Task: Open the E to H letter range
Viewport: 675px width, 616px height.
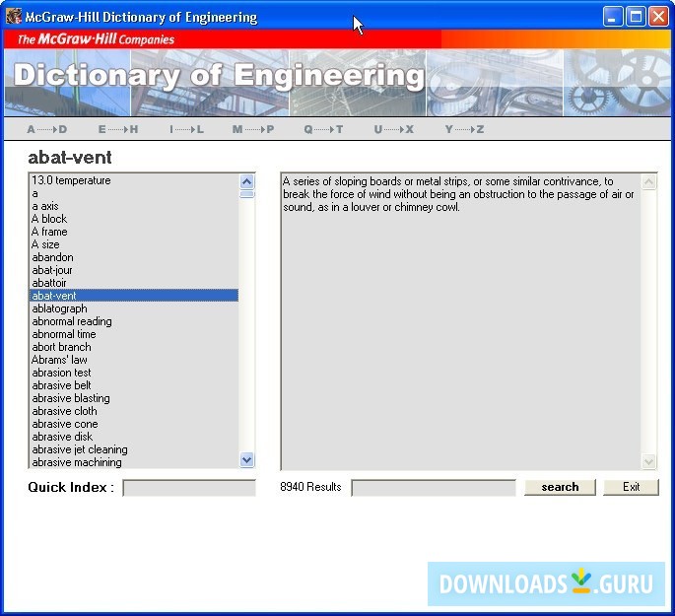Action: point(118,129)
